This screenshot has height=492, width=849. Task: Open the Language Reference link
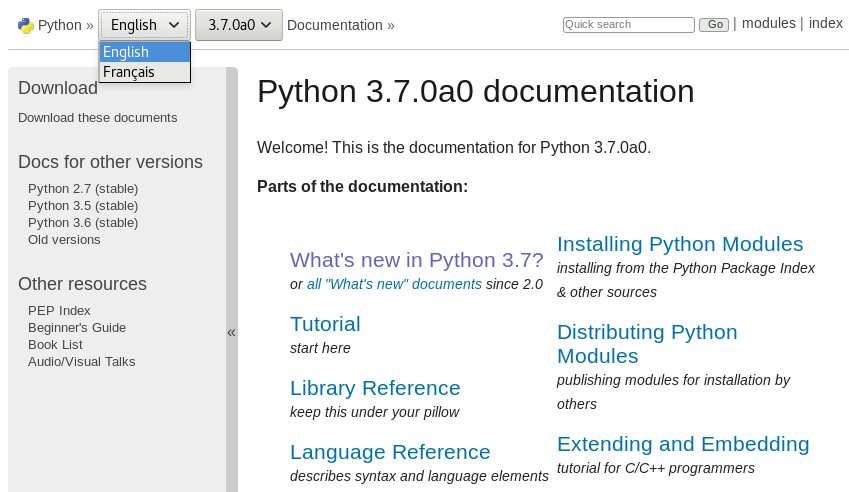coord(390,451)
